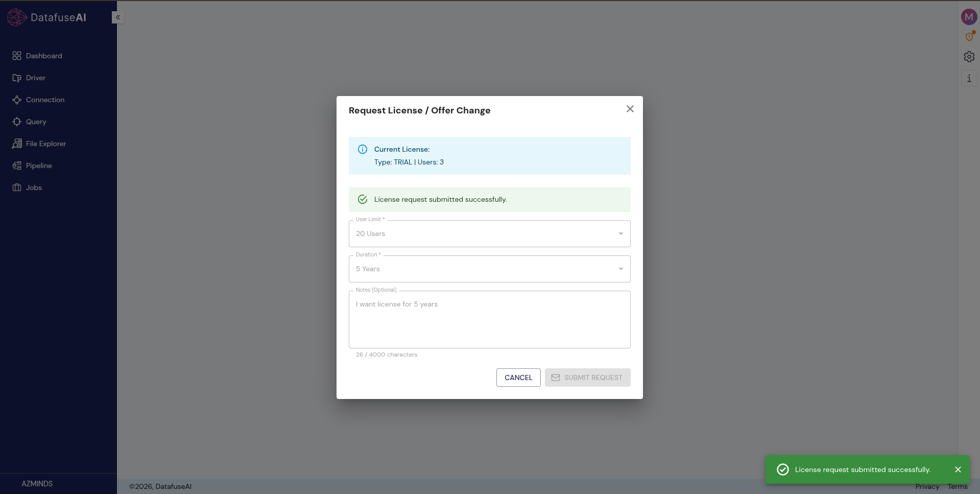Open Query from the sidebar
Image resolution: width=980 pixels, height=494 pixels.
[x=36, y=122]
